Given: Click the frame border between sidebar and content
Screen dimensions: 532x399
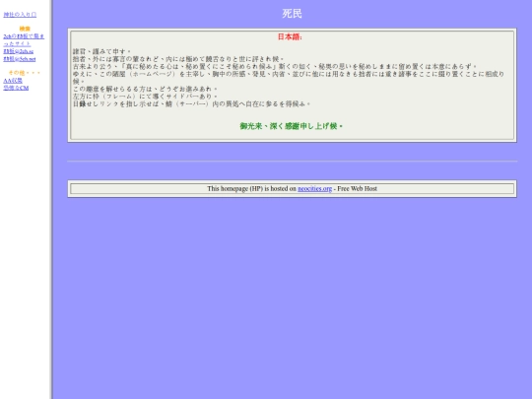Looking at the screenshot, I should 51,199.
